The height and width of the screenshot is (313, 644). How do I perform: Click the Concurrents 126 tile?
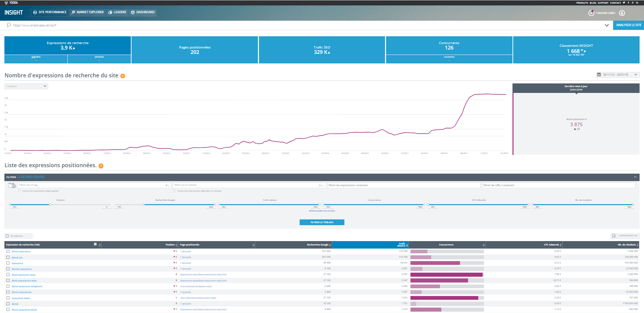(449, 45)
